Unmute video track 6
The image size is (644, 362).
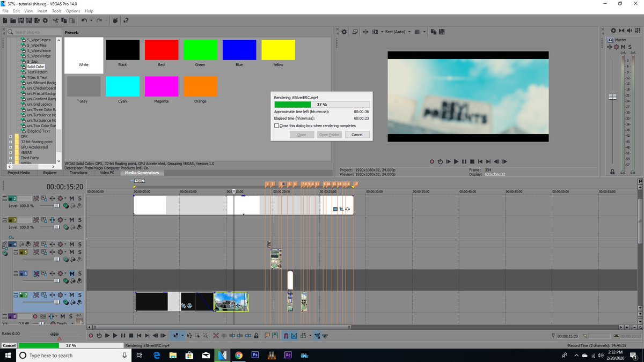pyautogui.click(x=71, y=274)
